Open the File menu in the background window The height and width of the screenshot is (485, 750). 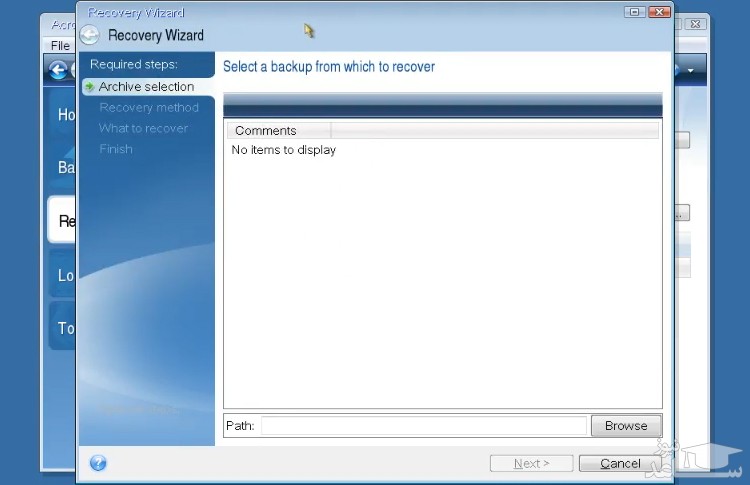[60, 45]
